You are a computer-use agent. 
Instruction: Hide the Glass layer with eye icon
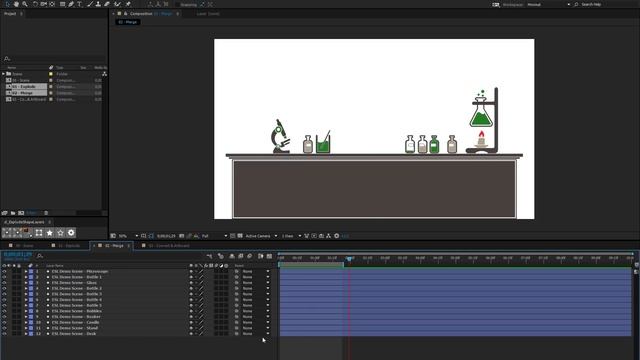pyautogui.click(x=4, y=283)
